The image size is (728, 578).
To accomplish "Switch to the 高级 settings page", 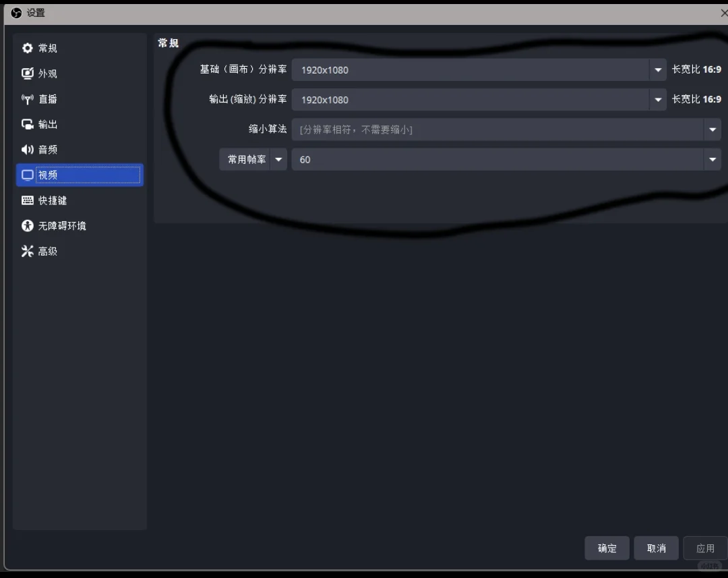I will click(x=80, y=251).
